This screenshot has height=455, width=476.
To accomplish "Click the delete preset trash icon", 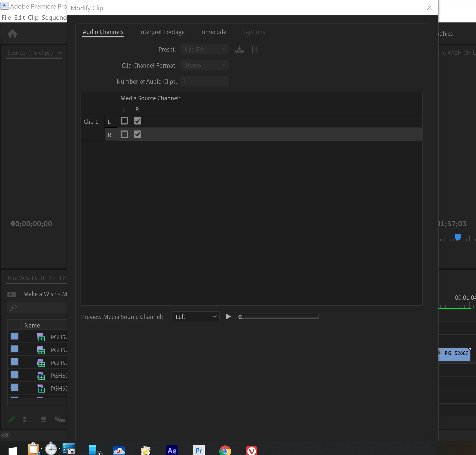I will click(255, 49).
